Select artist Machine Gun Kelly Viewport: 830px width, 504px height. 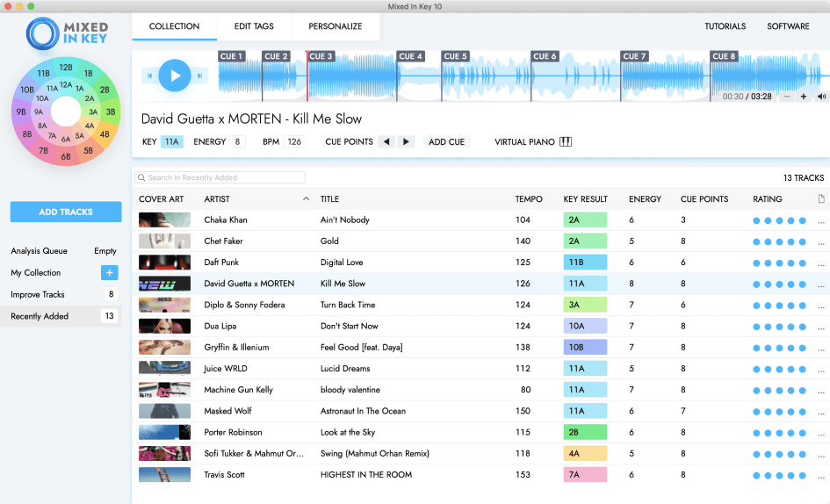pos(239,390)
